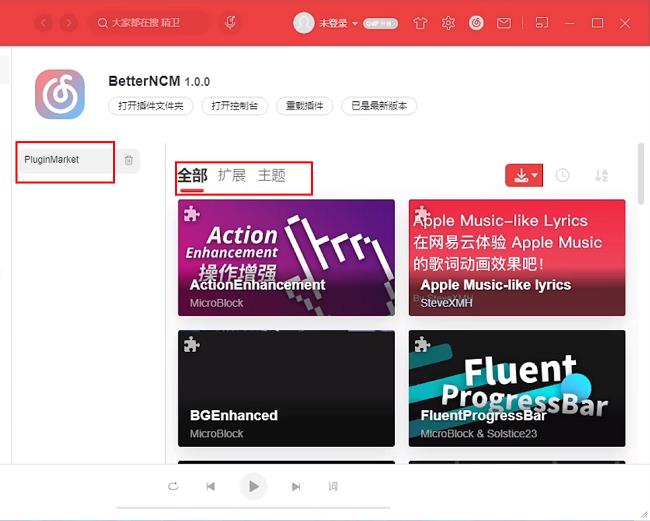Toggle A-Z sort order icon
650x521 pixels.
pyautogui.click(x=601, y=175)
